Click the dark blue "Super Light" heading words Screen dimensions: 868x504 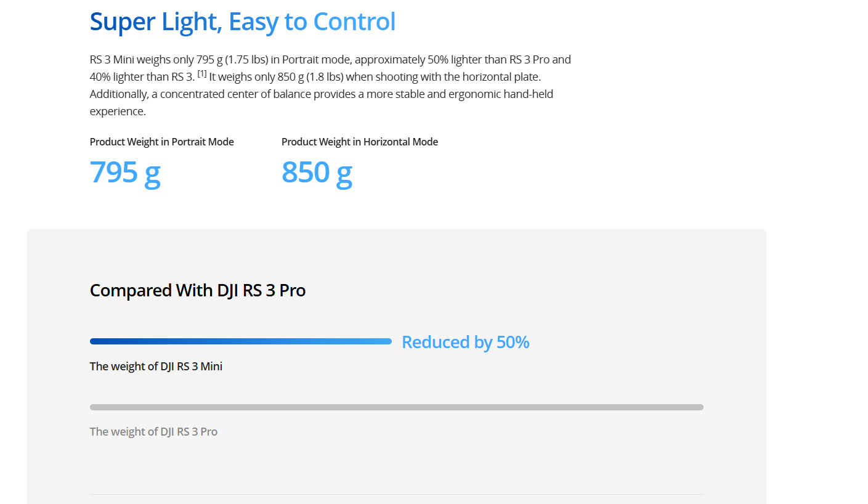pyautogui.click(x=154, y=22)
